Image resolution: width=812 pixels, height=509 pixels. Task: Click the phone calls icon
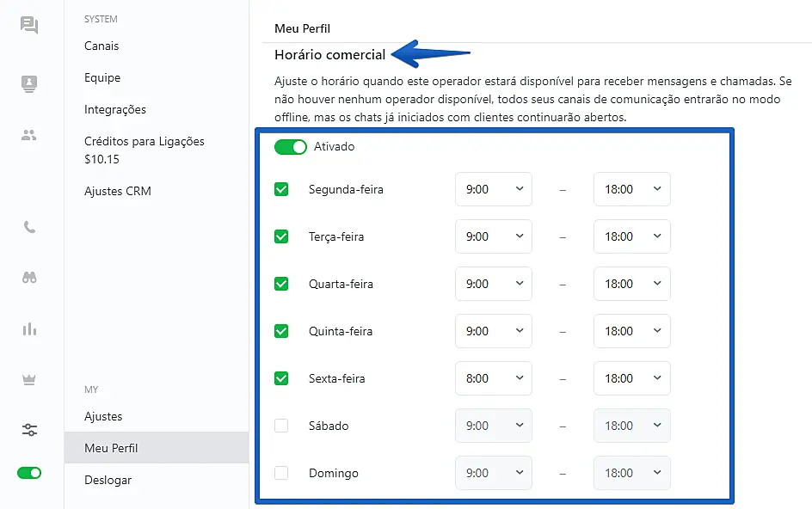pos(29,228)
